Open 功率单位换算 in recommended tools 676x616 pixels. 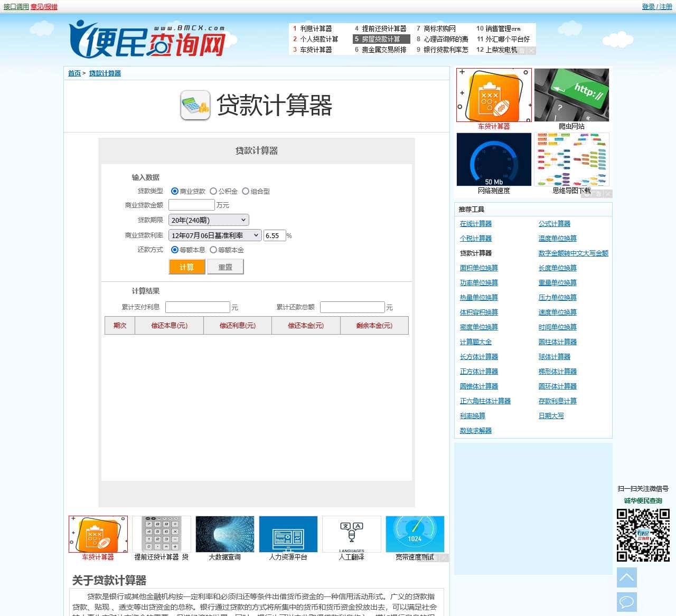tap(479, 283)
